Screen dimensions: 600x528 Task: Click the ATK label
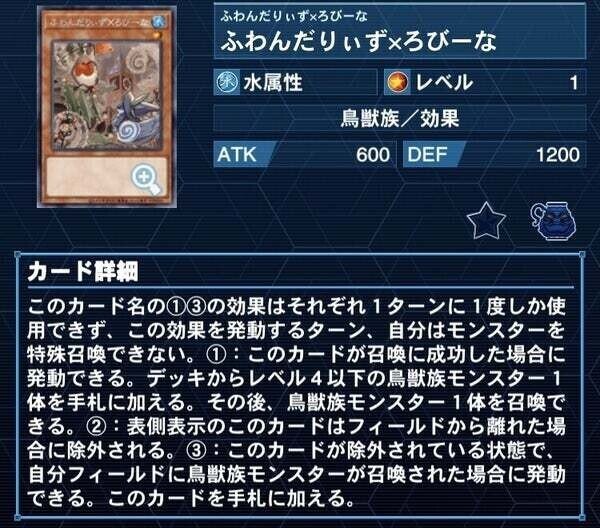pos(237,155)
